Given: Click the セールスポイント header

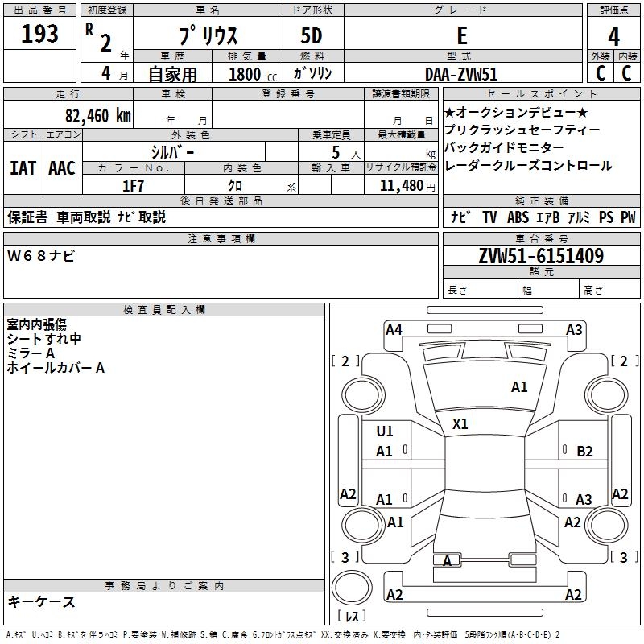Looking at the screenshot, I should tap(542, 94).
